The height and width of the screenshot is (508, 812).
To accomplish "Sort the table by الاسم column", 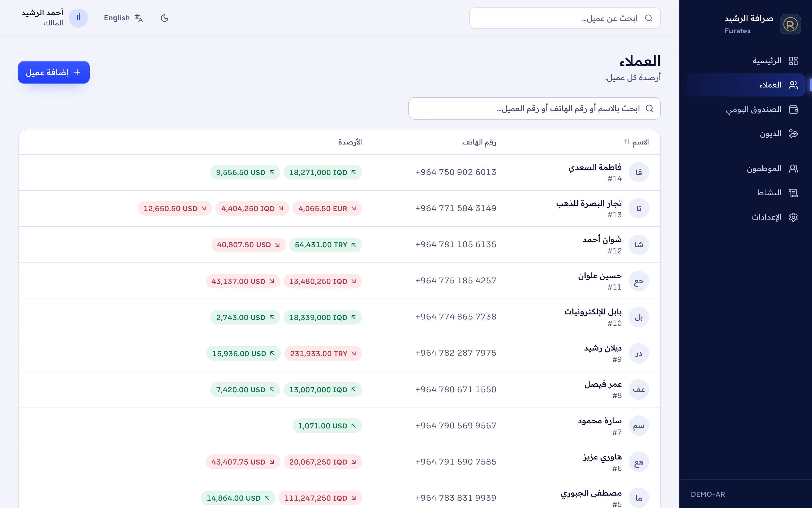I will (636, 142).
